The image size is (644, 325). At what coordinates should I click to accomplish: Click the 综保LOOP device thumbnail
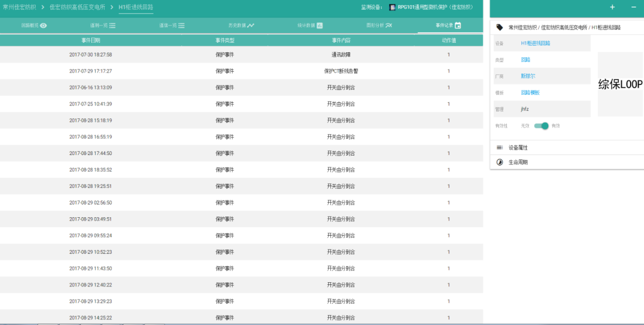click(x=620, y=84)
